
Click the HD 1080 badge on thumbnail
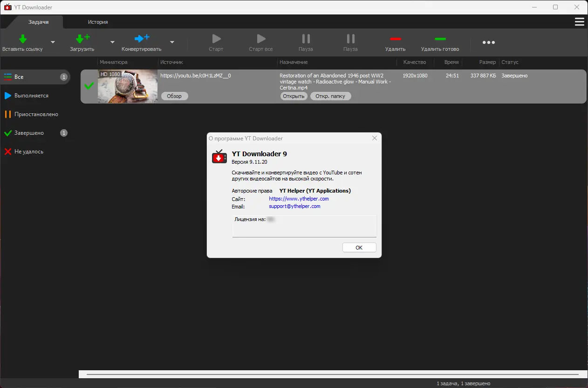110,74
